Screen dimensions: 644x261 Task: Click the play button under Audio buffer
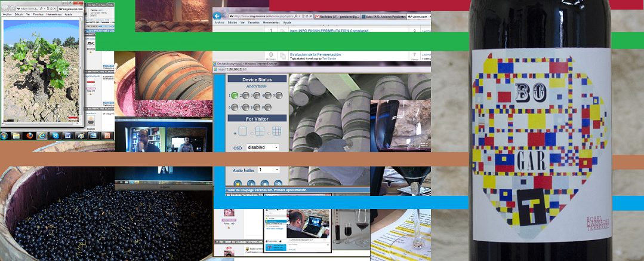[251, 184]
